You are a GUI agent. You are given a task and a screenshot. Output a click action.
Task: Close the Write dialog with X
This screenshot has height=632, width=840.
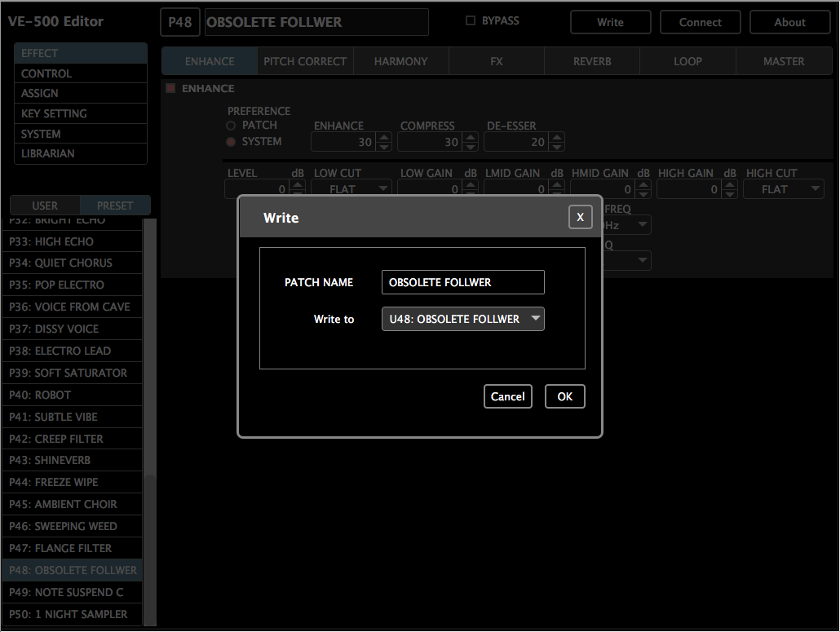tap(580, 217)
